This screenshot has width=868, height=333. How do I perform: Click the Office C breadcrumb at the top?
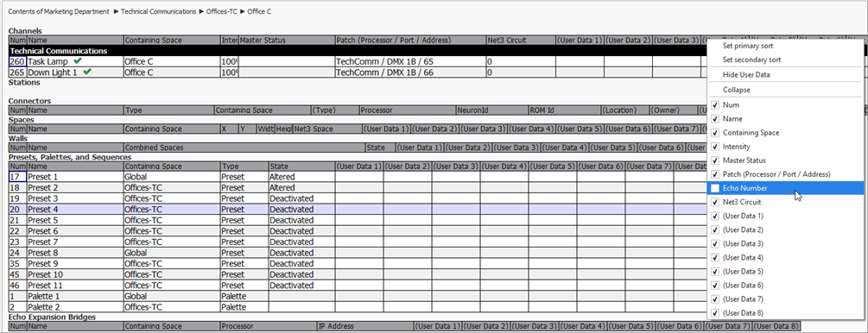[x=259, y=11]
